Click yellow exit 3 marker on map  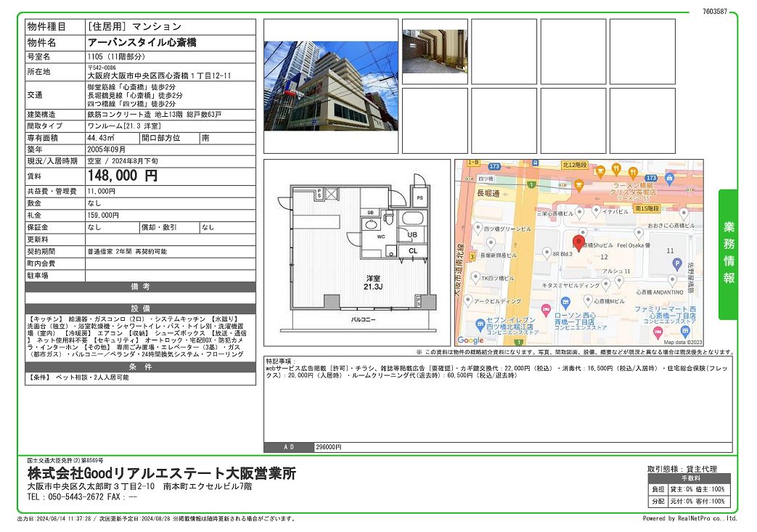point(472,257)
